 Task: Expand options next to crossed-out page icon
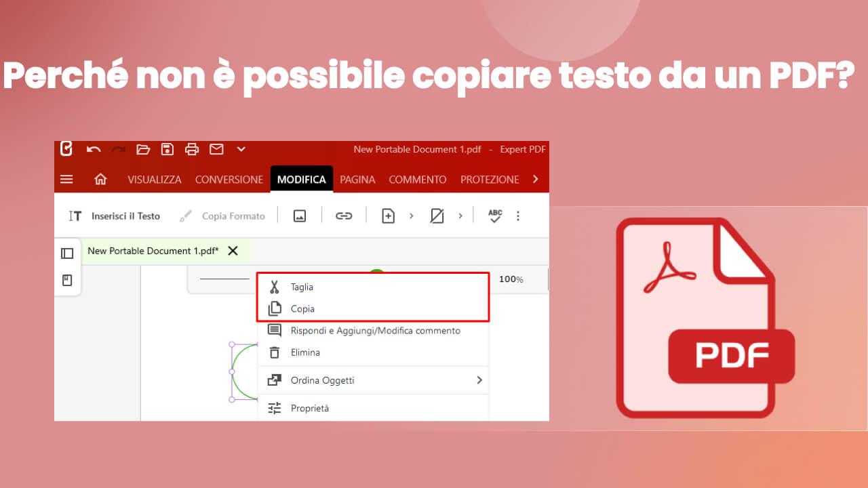coord(460,216)
